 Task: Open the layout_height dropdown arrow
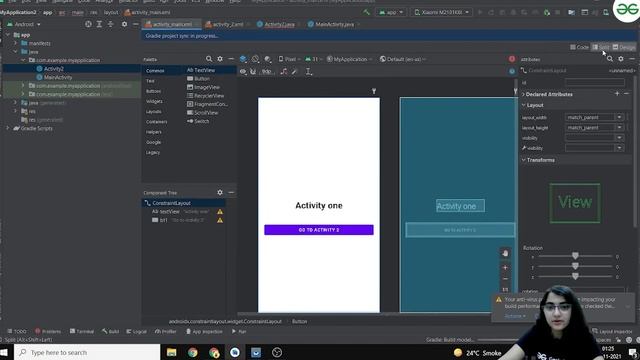coord(619,127)
